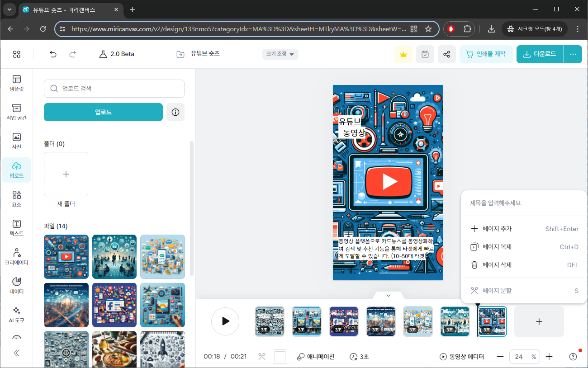Click the 24% zoom percentage field
This screenshot has height=368, width=588.
click(525, 357)
